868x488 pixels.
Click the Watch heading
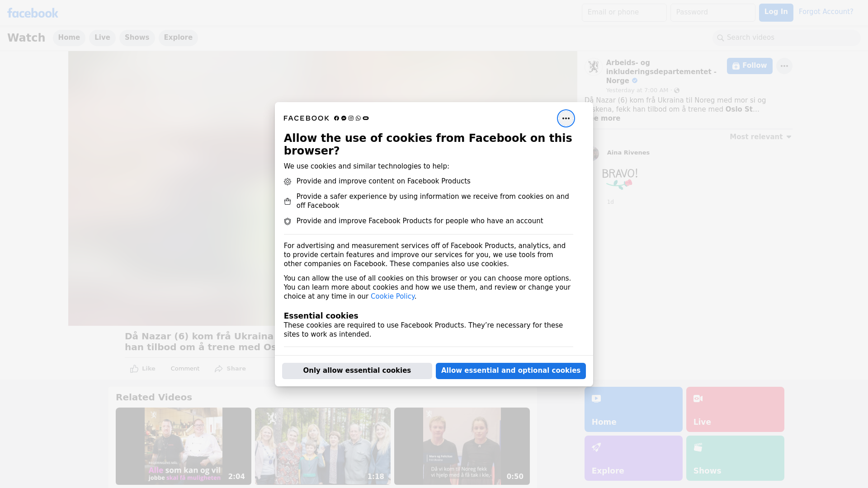click(26, 38)
